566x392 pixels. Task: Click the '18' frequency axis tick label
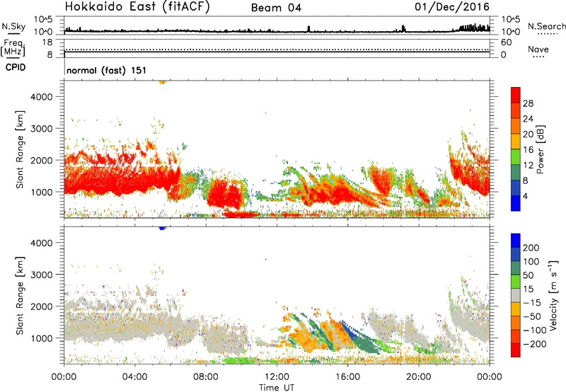tap(47, 42)
